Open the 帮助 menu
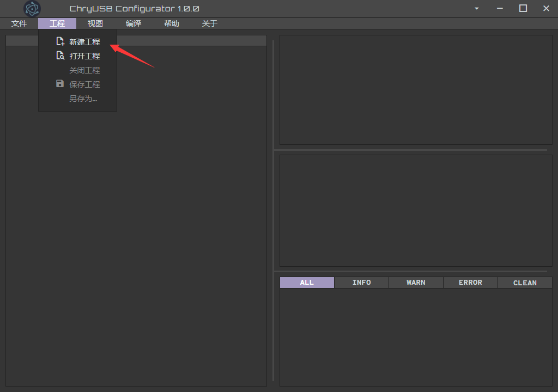The image size is (558, 392). coord(172,23)
